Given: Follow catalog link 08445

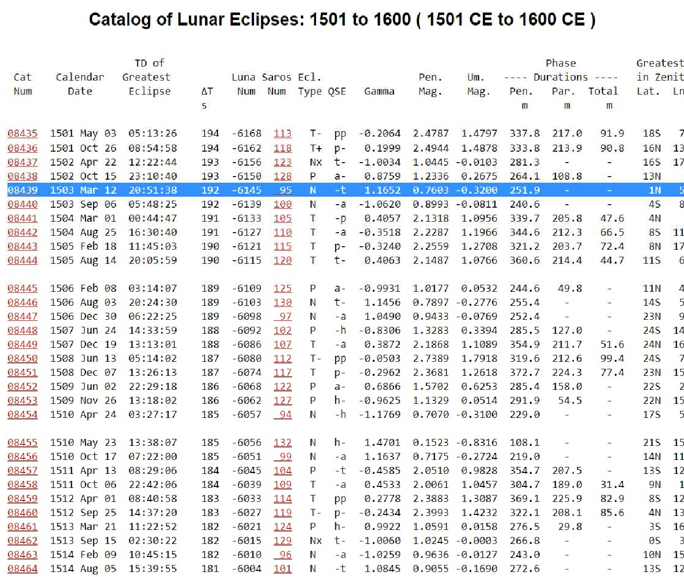Looking at the screenshot, I should pyautogui.click(x=22, y=288).
